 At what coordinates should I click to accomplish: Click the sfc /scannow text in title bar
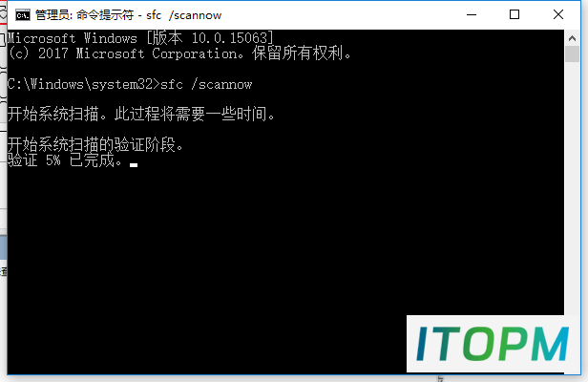(183, 15)
